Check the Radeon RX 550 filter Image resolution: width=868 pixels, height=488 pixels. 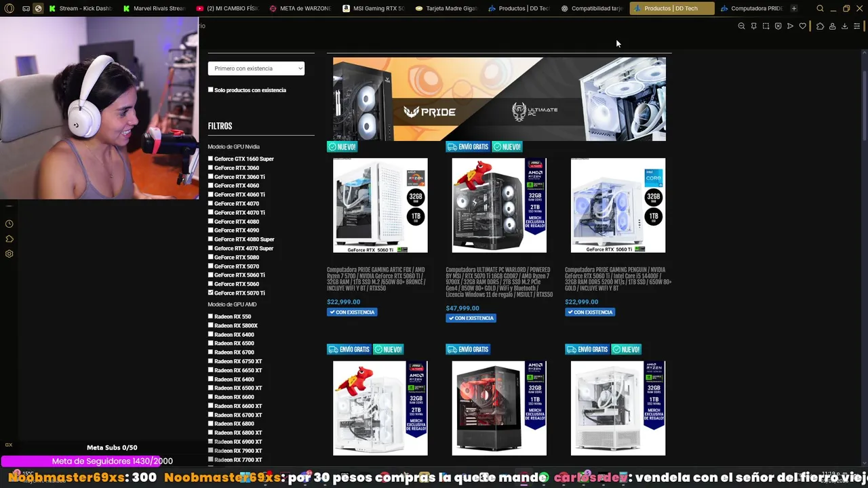pos(210,317)
